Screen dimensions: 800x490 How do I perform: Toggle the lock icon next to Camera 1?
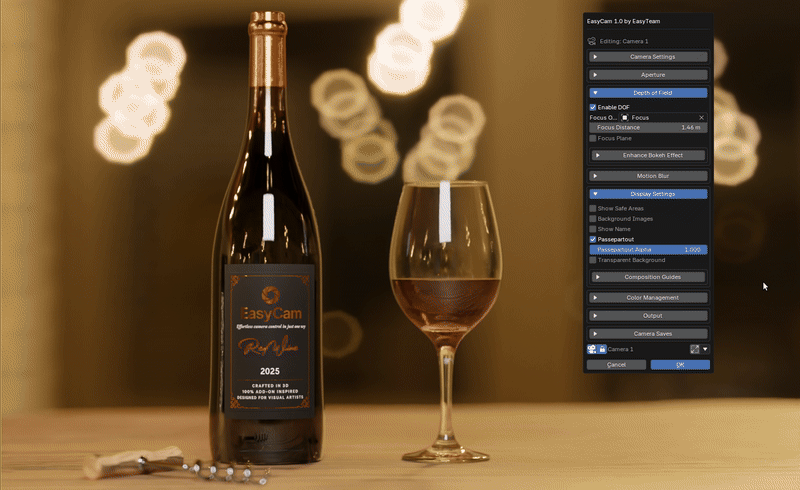603,349
